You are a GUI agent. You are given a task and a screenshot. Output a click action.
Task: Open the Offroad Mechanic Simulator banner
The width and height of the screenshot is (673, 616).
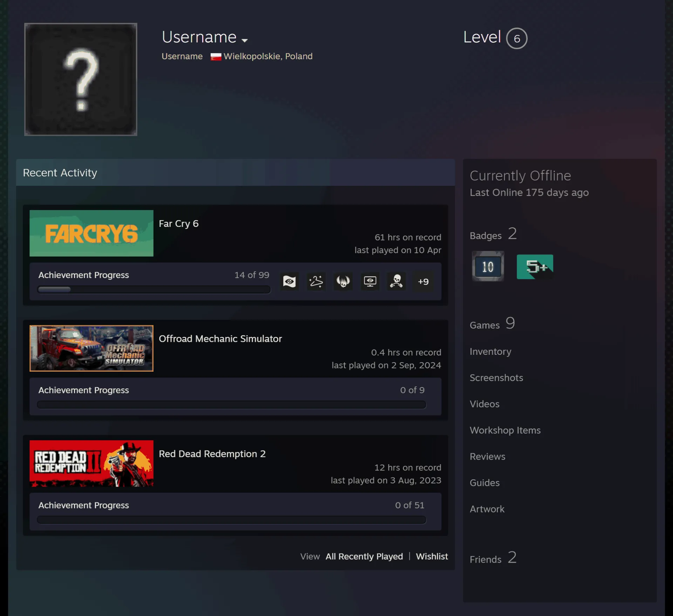[91, 348]
